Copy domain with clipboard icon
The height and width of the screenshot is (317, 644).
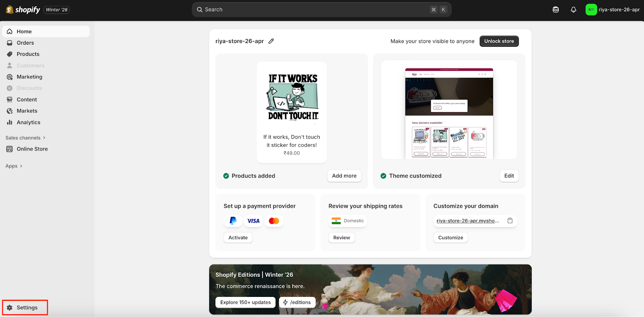510,220
